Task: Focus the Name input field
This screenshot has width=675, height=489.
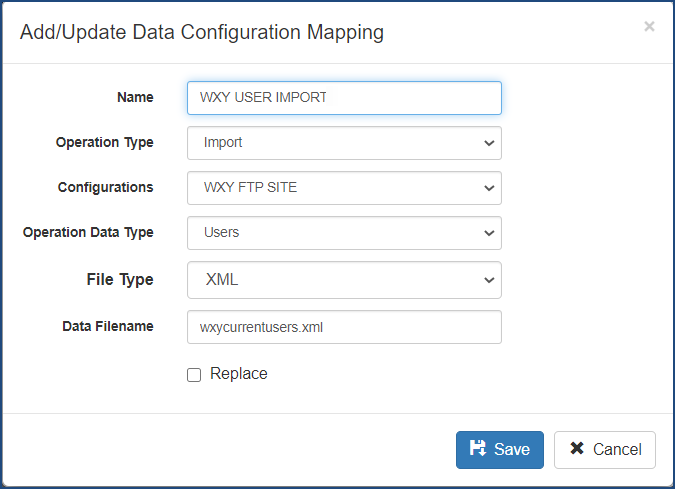Action: pyautogui.click(x=343, y=98)
